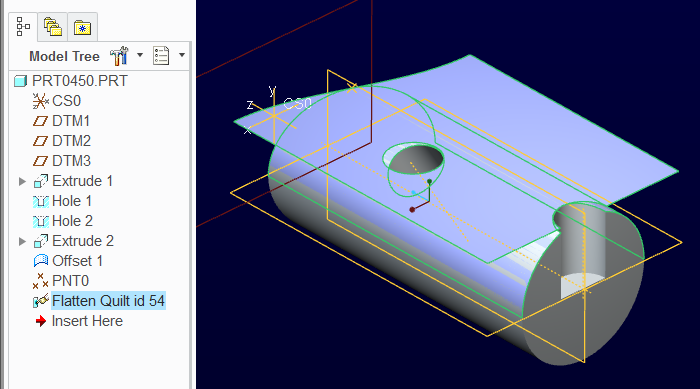Select Hole 2 in the model tree
700x389 pixels.
pos(72,221)
